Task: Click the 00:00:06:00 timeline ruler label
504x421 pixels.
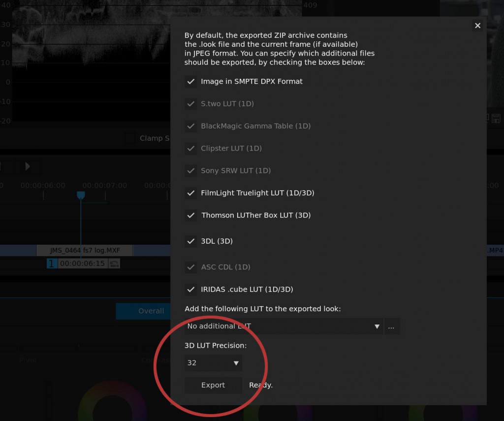Action: pyautogui.click(x=43, y=186)
